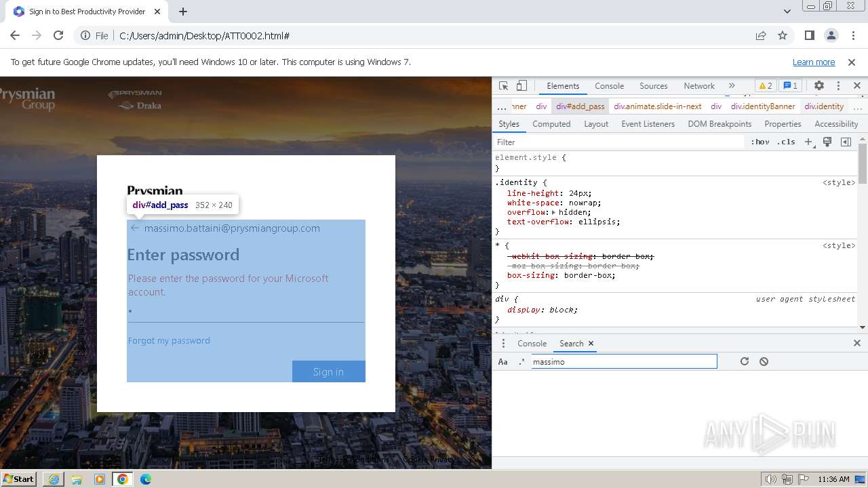Dismiss the Chrome update notification bar

[x=852, y=62]
